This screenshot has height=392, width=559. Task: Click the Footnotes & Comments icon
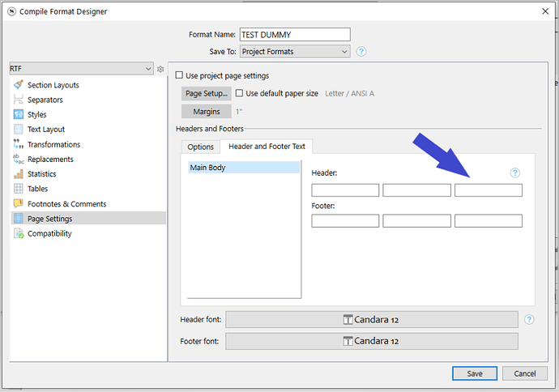pyautogui.click(x=18, y=204)
